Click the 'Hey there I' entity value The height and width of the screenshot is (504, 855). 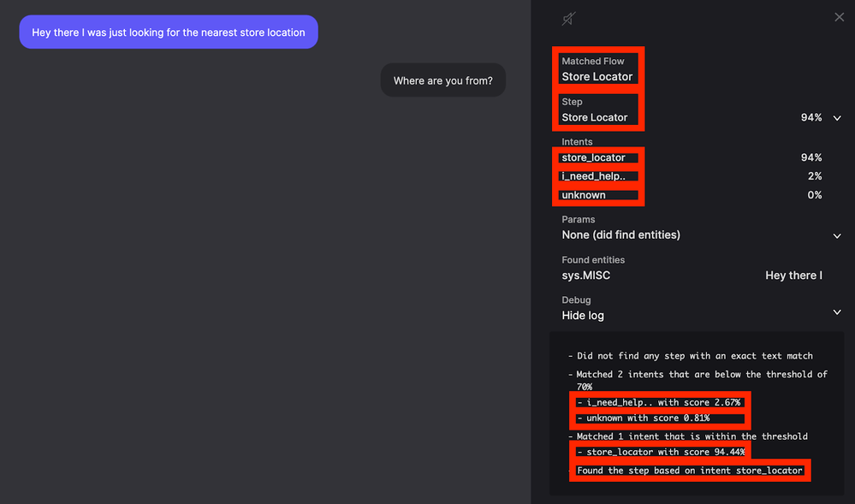coord(793,276)
